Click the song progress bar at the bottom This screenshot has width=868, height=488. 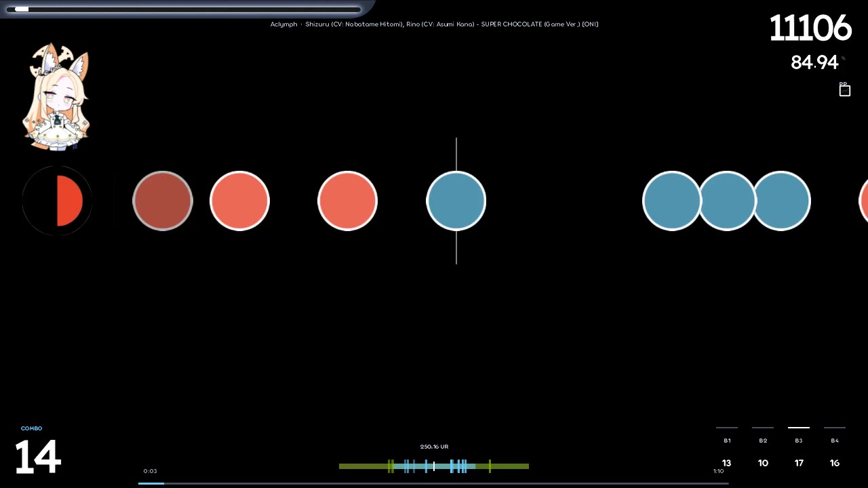pos(433,483)
